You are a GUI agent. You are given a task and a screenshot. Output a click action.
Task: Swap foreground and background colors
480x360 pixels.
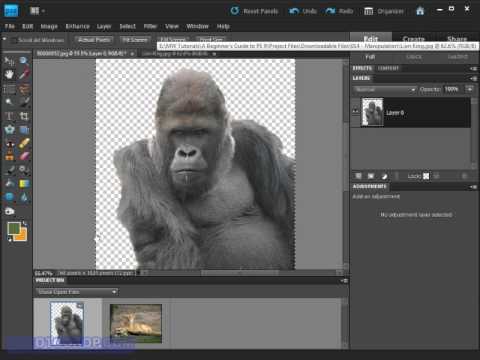[25, 223]
